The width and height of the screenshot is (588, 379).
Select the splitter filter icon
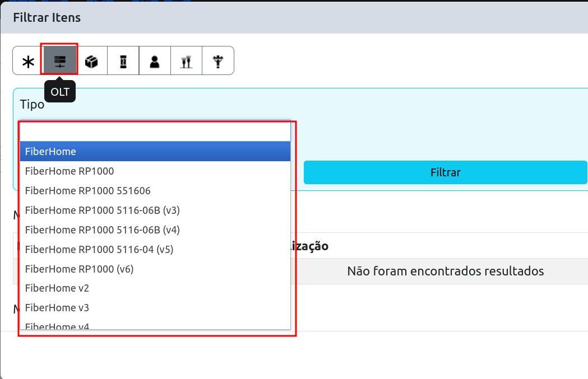[x=218, y=61]
